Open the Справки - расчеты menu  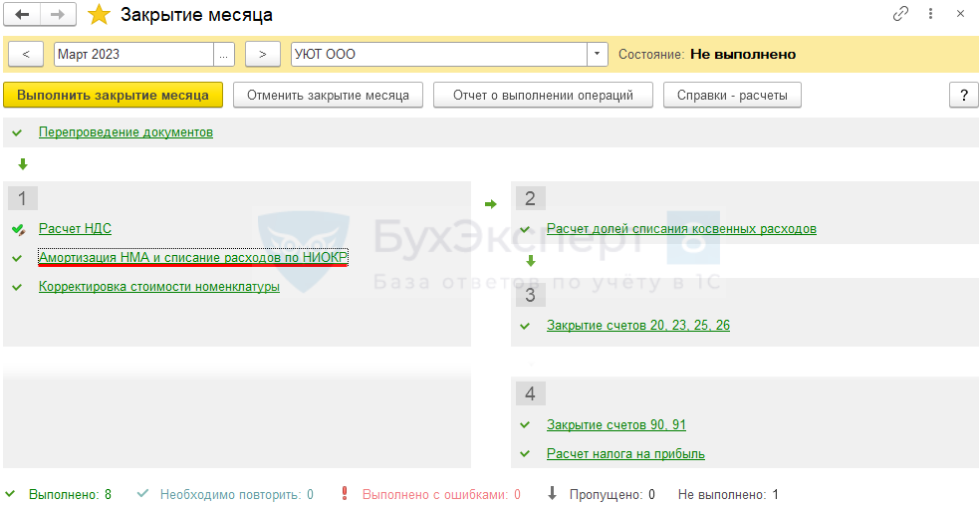click(732, 95)
